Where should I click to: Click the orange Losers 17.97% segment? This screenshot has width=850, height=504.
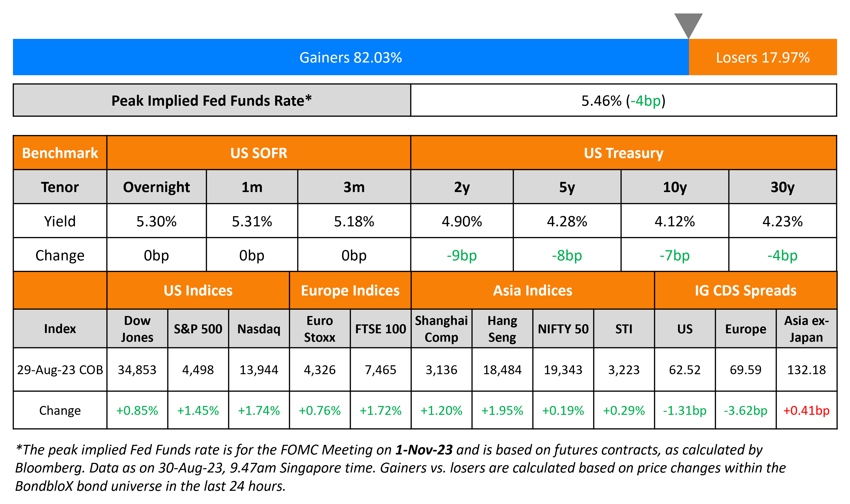click(x=763, y=57)
